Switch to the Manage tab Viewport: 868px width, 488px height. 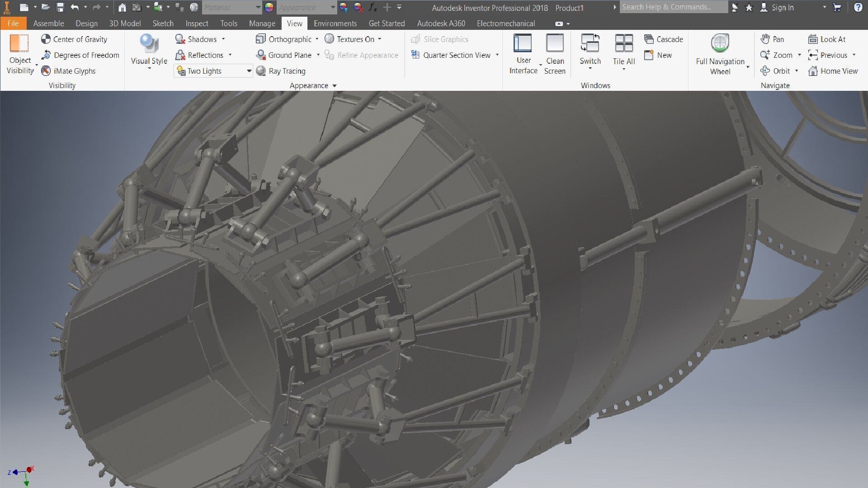click(262, 23)
